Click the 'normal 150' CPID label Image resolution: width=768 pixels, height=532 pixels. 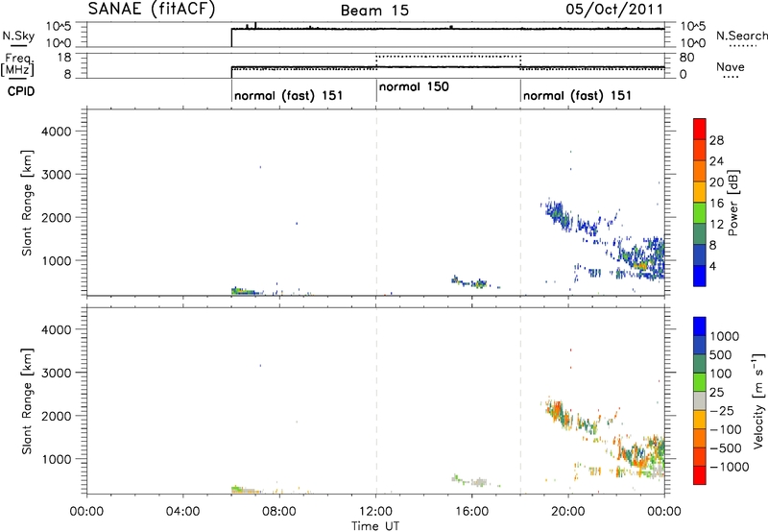coord(414,86)
